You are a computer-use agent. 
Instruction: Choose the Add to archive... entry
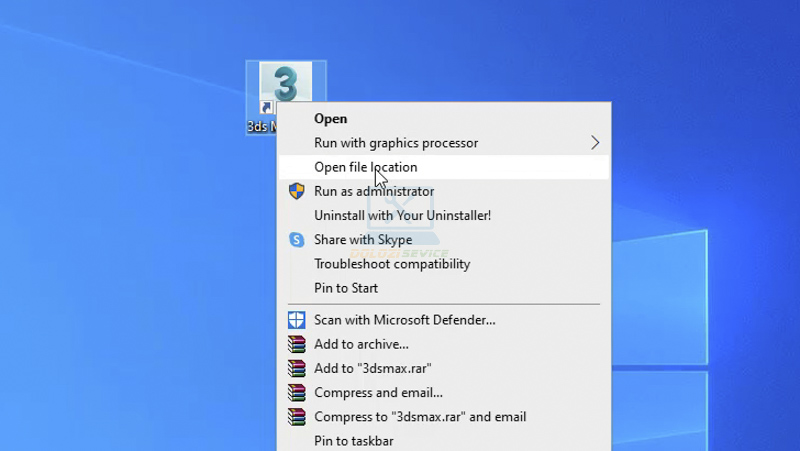coord(361,344)
